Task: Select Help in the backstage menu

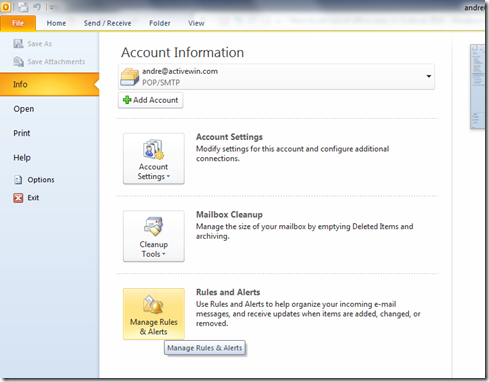Action: (x=22, y=157)
